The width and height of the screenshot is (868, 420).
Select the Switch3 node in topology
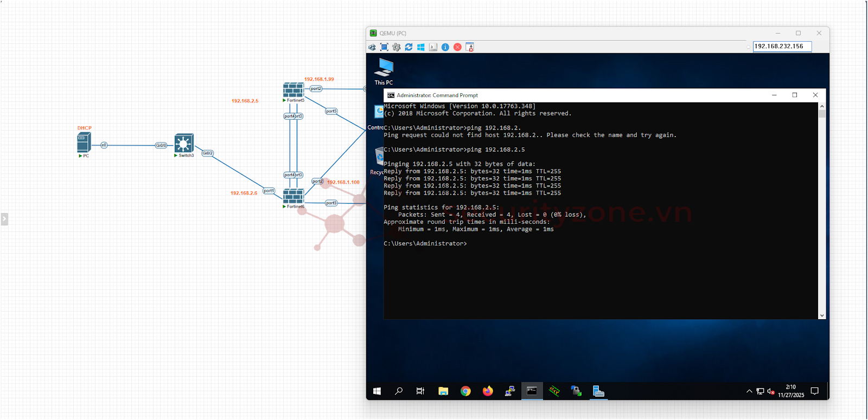[x=184, y=144]
